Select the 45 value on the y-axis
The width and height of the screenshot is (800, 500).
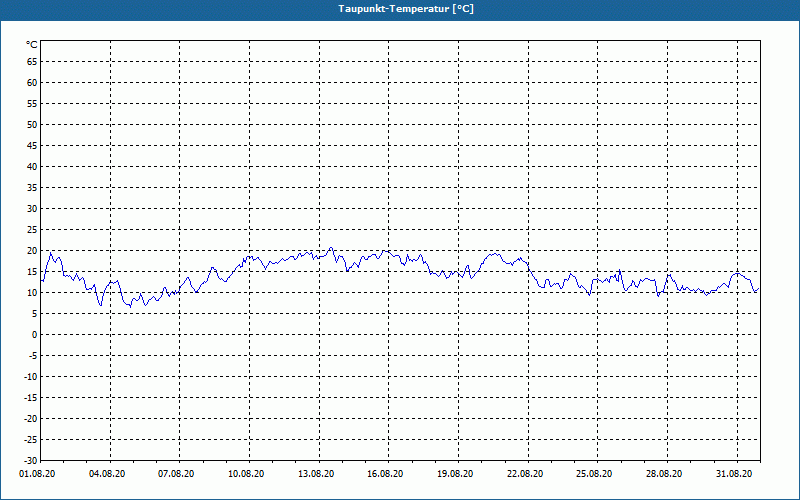tap(32, 145)
